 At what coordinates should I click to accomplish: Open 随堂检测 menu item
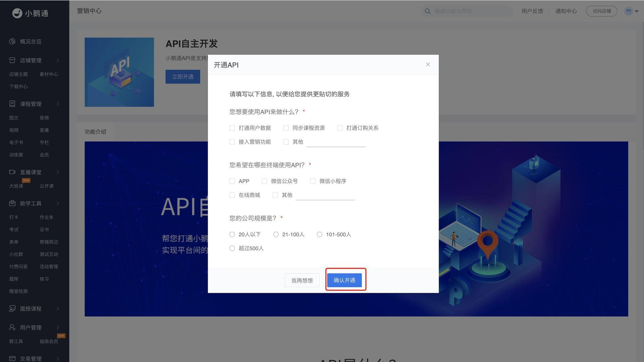pos(18,291)
